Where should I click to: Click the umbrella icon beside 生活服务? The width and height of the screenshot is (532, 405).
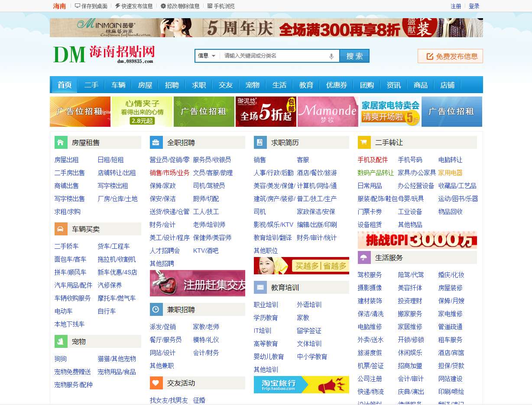[x=364, y=257]
